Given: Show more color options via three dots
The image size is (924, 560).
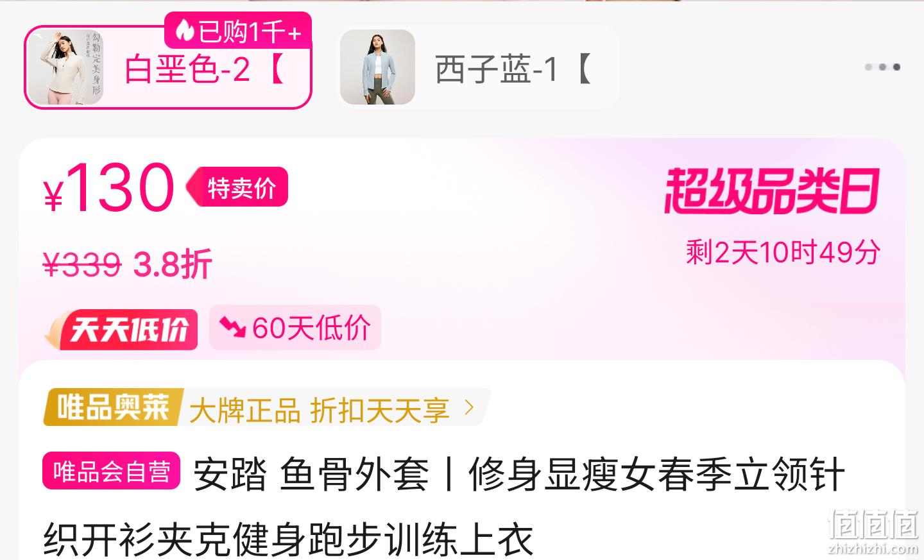Looking at the screenshot, I should (x=883, y=67).
